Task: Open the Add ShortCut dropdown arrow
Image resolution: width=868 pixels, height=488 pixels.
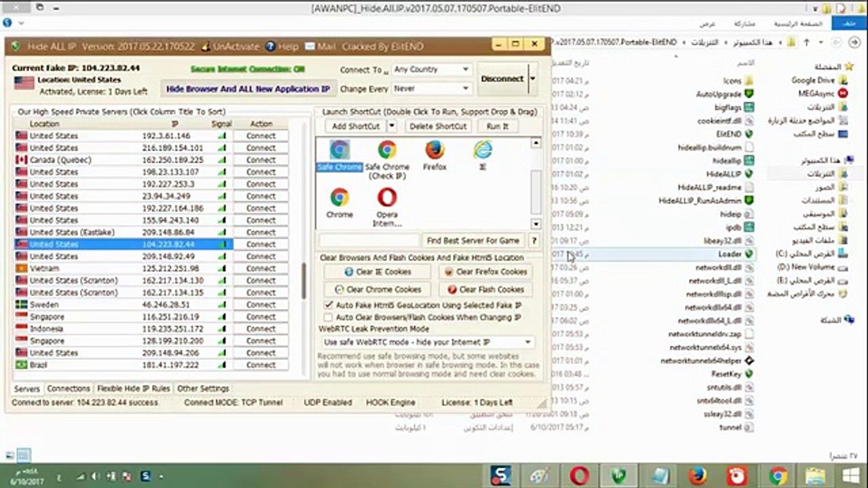Action: point(391,126)
